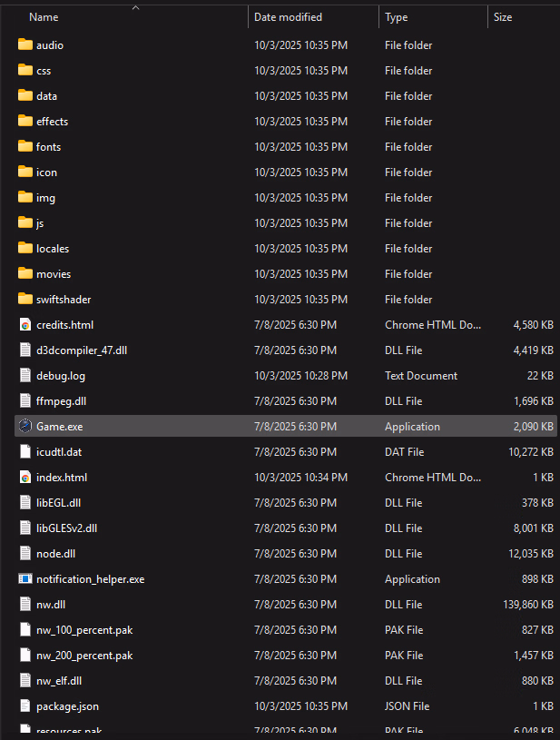Click the Chrome icon beside credits.html
Image resolution: width=560 pixels, height=740 pixels.
[x=25, y=325]
